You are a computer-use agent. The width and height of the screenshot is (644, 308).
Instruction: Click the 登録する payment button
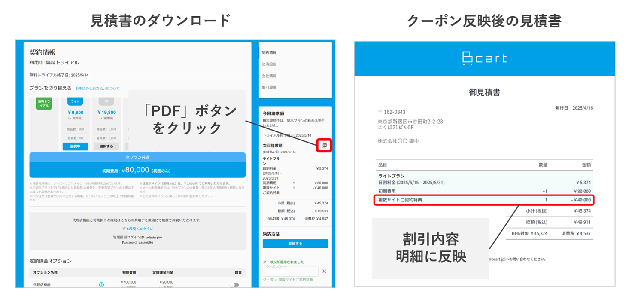click(x=295, y=244)
